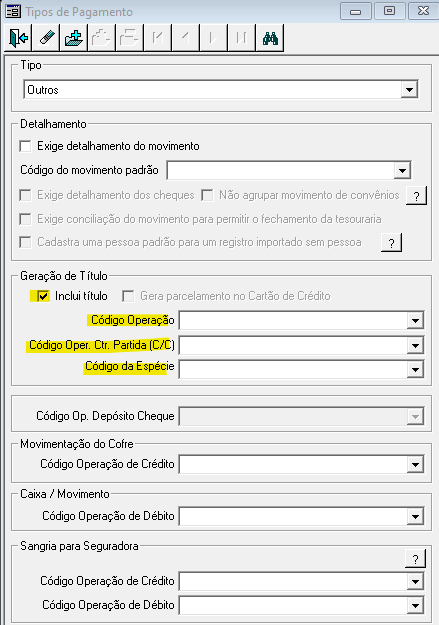Click the first record navigation icon
This screenshot has height=625, width=439.
157,38
